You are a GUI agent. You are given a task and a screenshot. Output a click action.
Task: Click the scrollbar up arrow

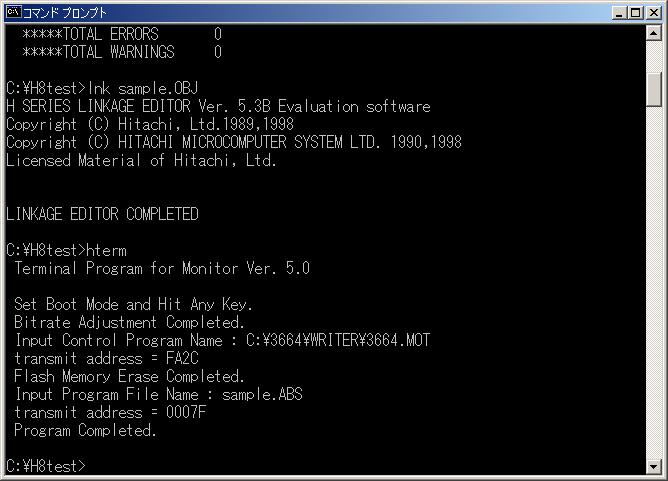(654, 32)
